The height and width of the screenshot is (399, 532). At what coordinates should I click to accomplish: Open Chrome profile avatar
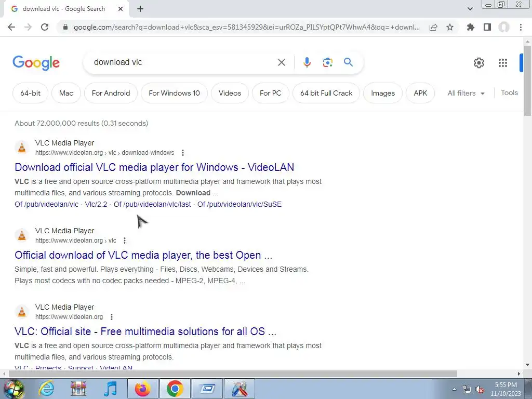504,27
